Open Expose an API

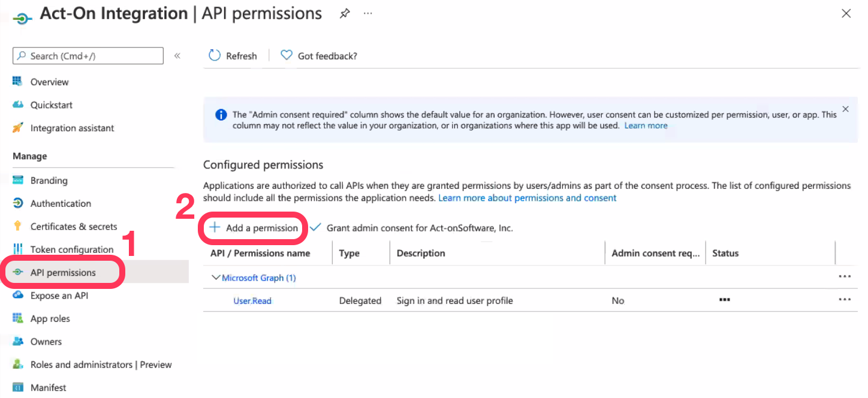click(59, 296)
